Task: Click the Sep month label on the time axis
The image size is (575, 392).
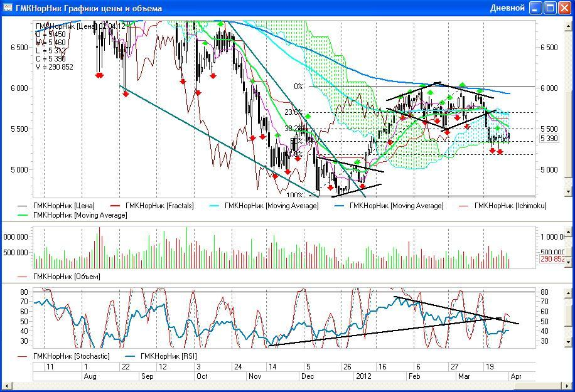Action: (x=147, y=376)
